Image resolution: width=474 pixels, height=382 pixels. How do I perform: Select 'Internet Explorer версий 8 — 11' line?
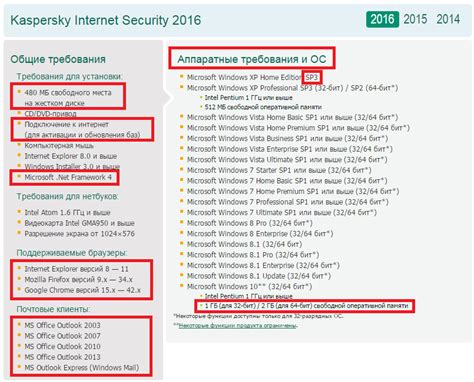tap(76, 269)
